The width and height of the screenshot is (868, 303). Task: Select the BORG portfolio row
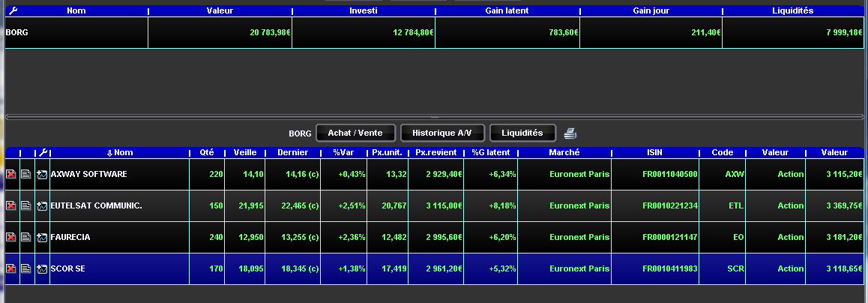point(434,33)
